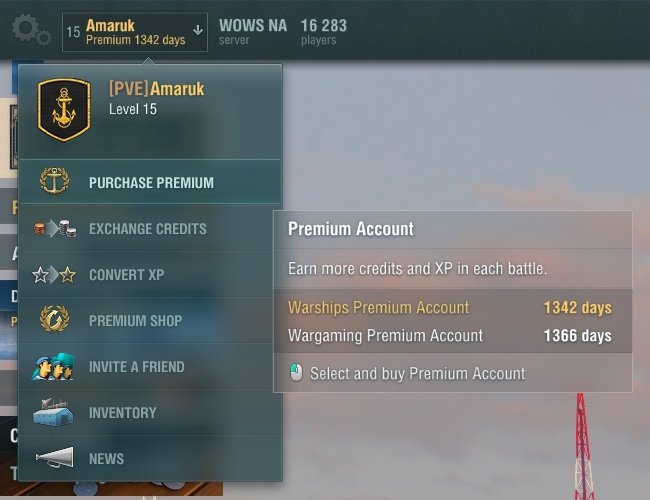Click the anchor wreath Purchase Premium icon
This screenshot has height=500, width=650.
(54, 181)
